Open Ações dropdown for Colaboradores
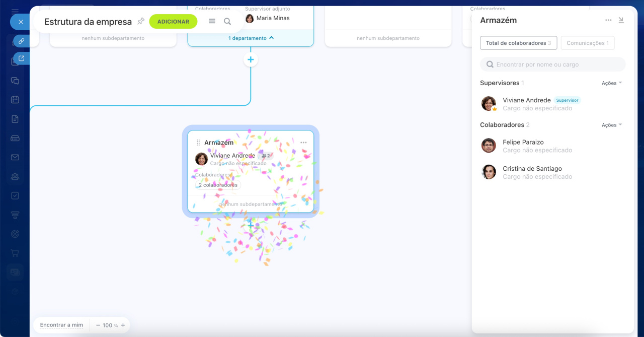644x337 pixels. [612, 125]
